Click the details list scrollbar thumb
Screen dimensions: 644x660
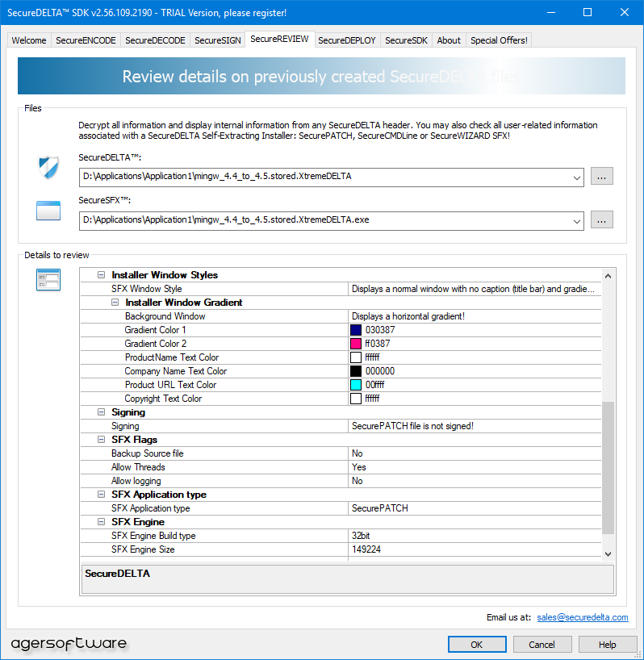[x=608, y=468]
